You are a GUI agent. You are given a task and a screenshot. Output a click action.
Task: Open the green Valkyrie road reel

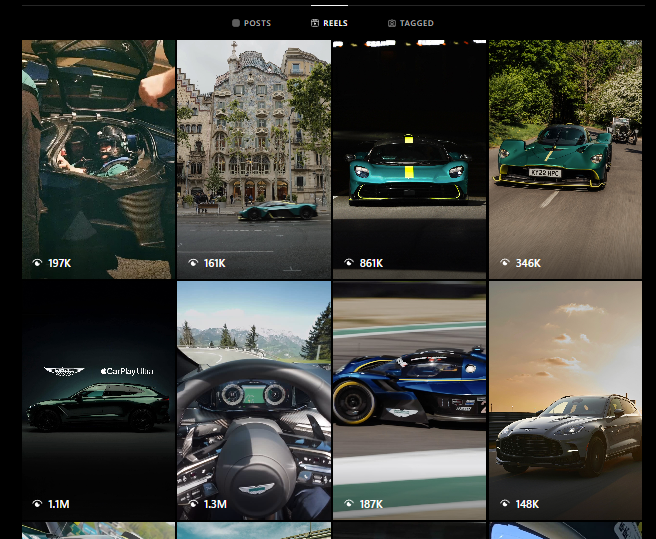(x=565, y=159)
